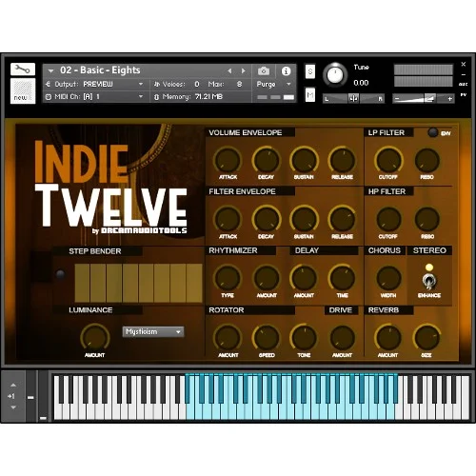
Task: Click Delay Time knob
Action: coord(342,278)
